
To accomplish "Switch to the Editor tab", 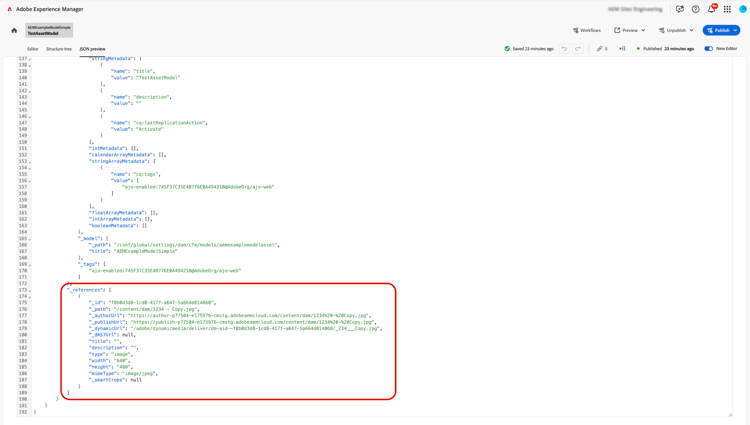I will click(x=33, y=49).
